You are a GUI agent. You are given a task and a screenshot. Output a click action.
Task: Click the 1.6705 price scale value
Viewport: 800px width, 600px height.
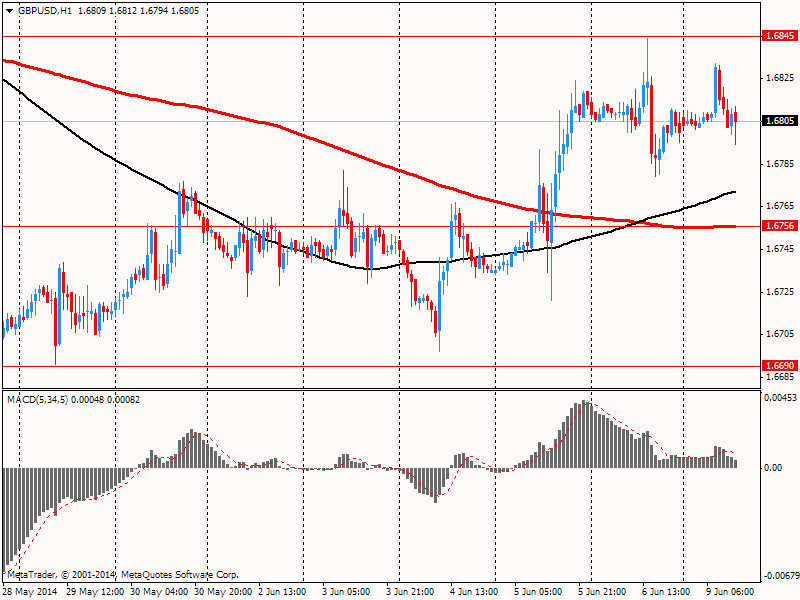coord(780,334)
